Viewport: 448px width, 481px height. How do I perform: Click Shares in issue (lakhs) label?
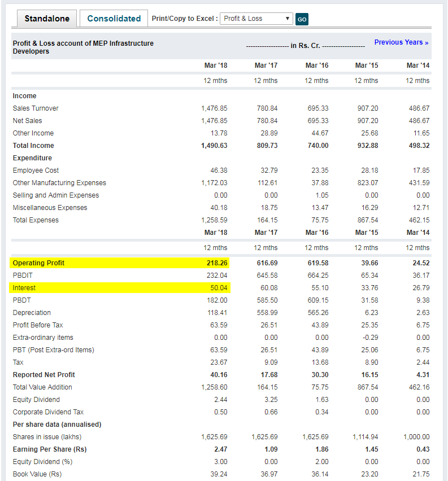pos(47,437)
